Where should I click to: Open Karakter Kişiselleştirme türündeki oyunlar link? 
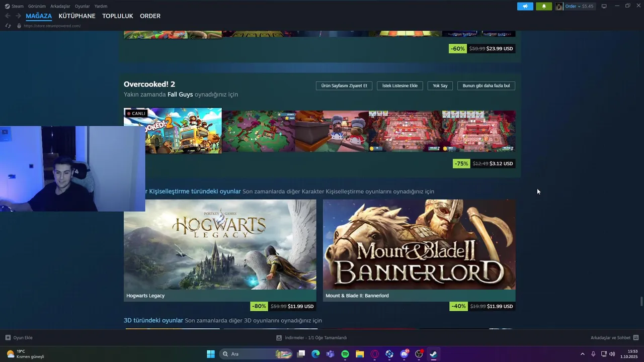tap(193, 192)
